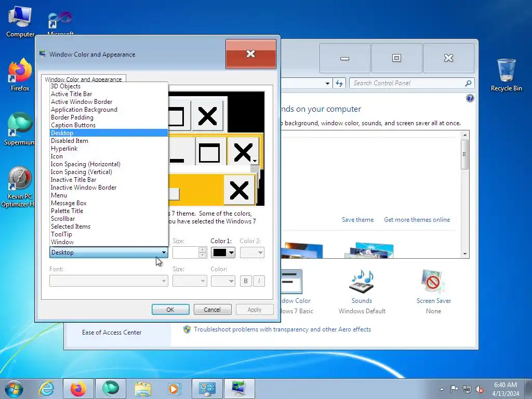Select Inactive Title Bar in list

[109, 180]
